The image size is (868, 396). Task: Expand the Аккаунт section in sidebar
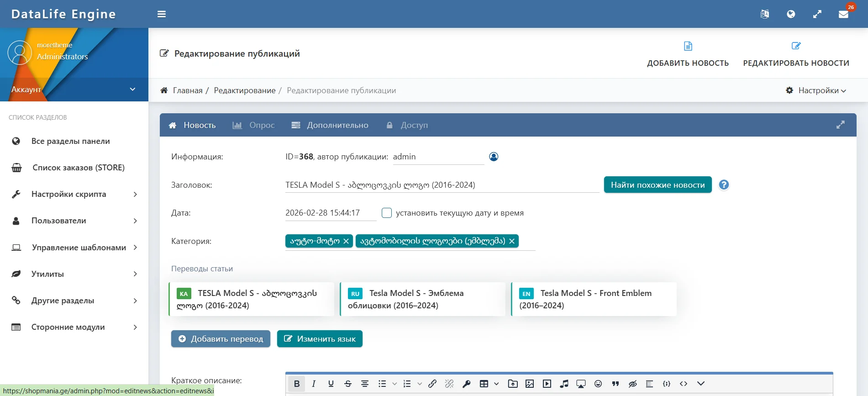coord(74,90)
